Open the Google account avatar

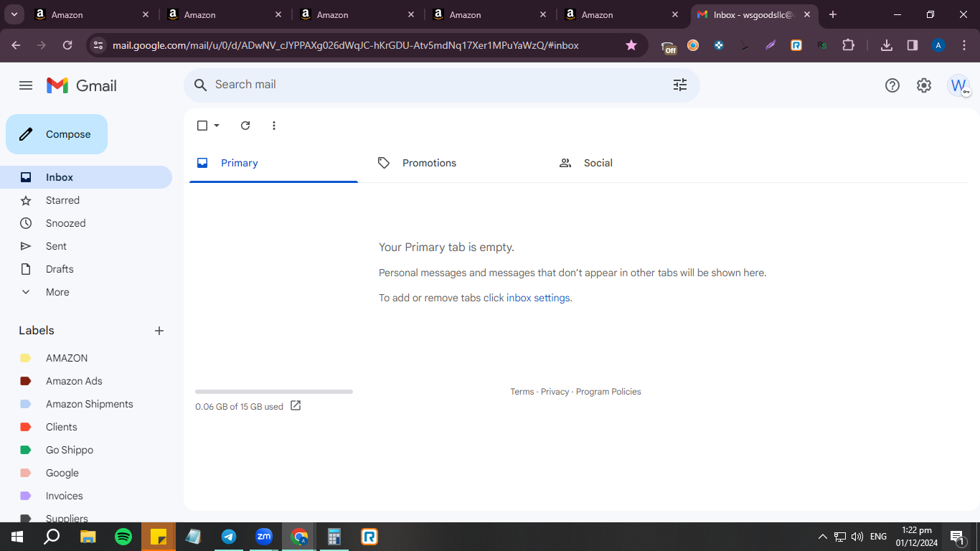(x=958, y=85)
